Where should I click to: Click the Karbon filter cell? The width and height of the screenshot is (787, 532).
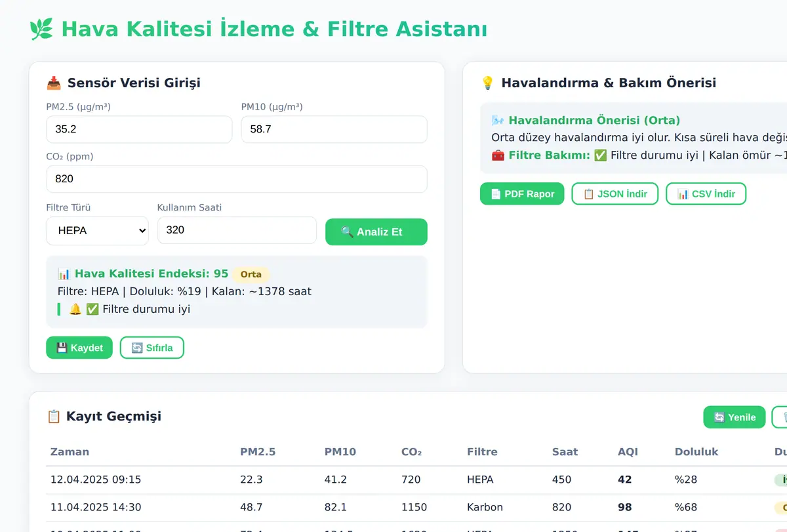tap(485, 507)
